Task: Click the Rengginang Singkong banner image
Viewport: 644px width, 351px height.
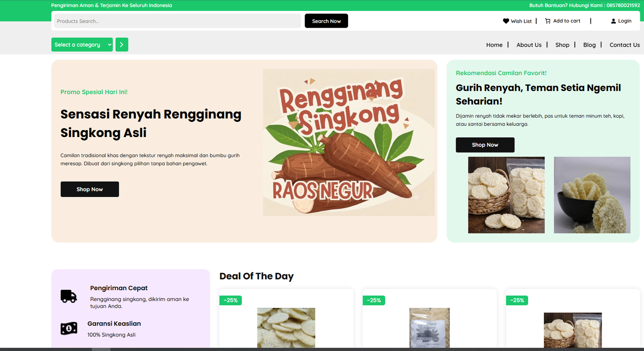Action: (349, 142)
